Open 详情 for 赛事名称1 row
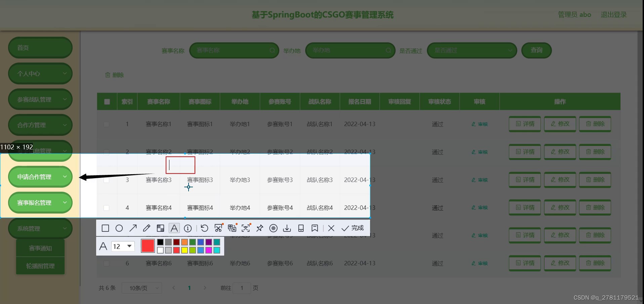The height and width of the screenshot is (304, 644). pos(525,124)
